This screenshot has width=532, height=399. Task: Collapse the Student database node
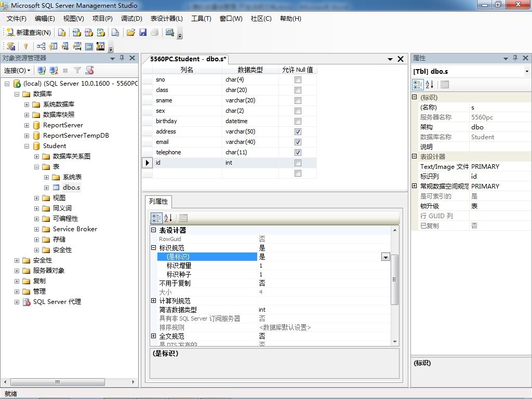(26, 146)
